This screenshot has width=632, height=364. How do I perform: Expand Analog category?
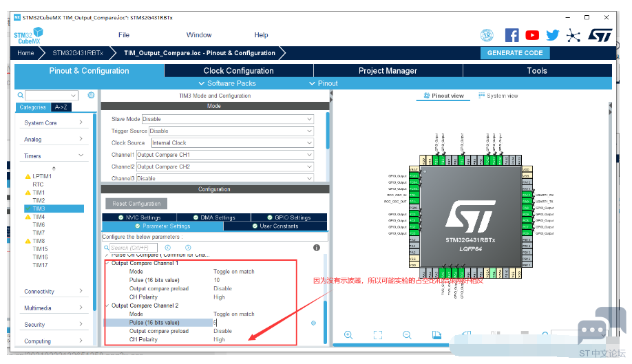[53, 139]
